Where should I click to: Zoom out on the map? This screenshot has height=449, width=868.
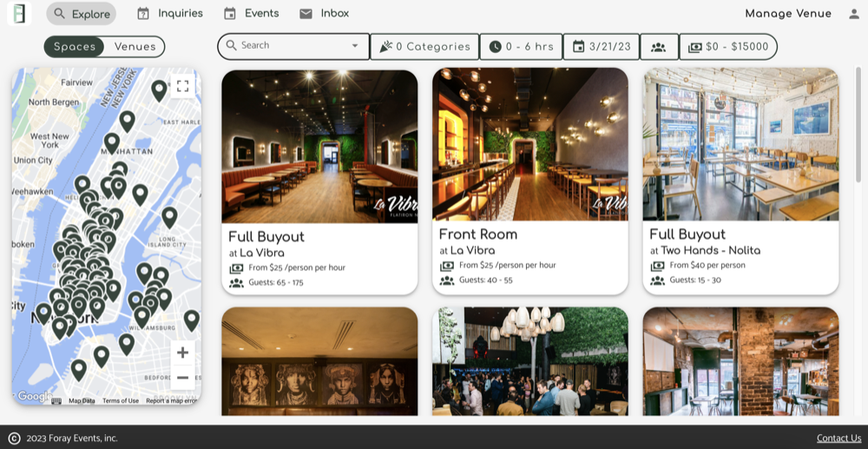[x=182, y=378]
